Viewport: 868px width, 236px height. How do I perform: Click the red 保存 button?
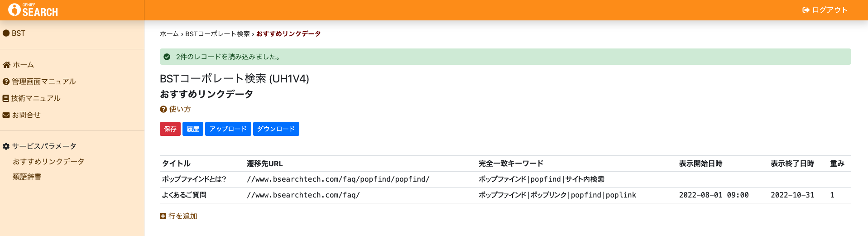point(170,129)
